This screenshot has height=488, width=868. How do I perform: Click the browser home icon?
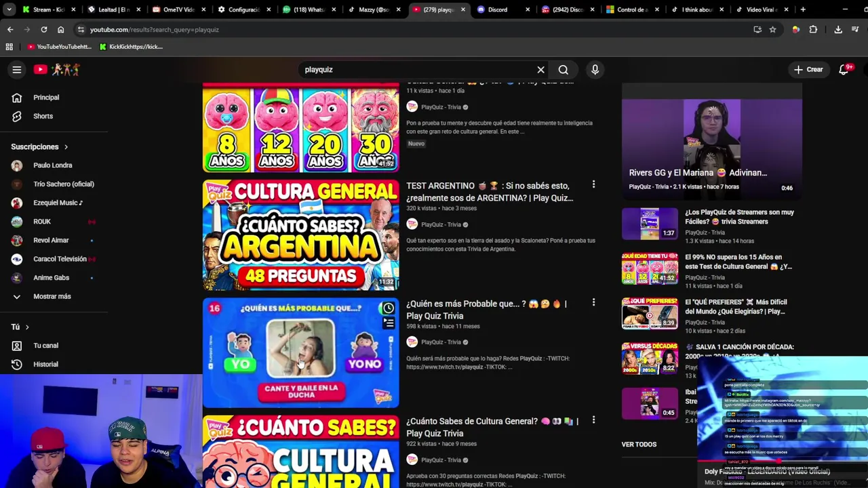click(x=61, y=30)
